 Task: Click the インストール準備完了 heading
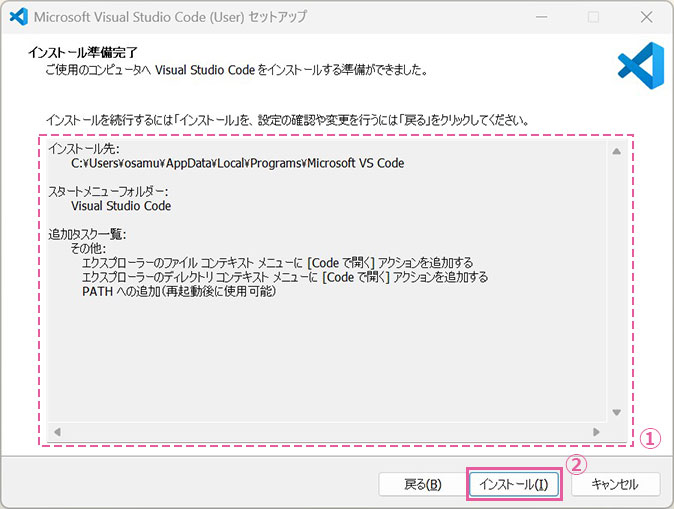click(x=83, y=52)
